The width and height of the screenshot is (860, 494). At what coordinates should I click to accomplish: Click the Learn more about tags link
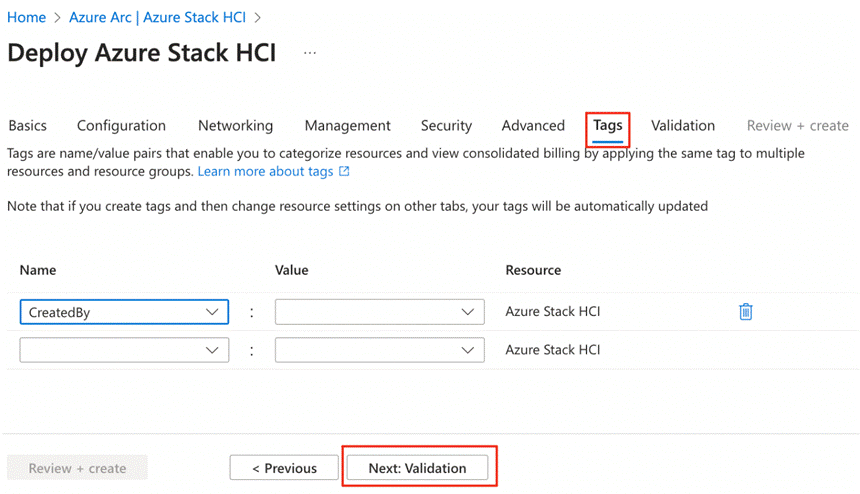tap(266, 171)
